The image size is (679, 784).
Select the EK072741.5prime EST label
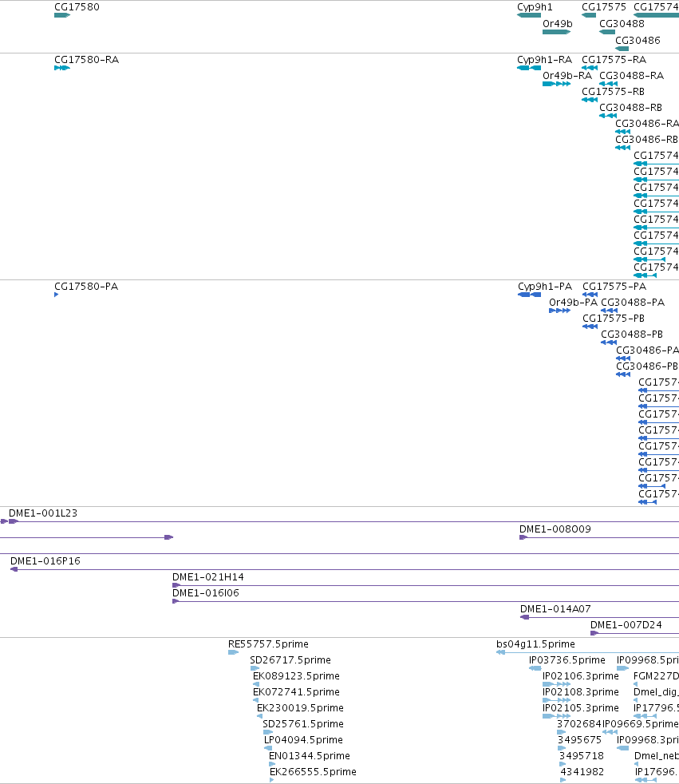pyautogui.click(x=296, y=692)
